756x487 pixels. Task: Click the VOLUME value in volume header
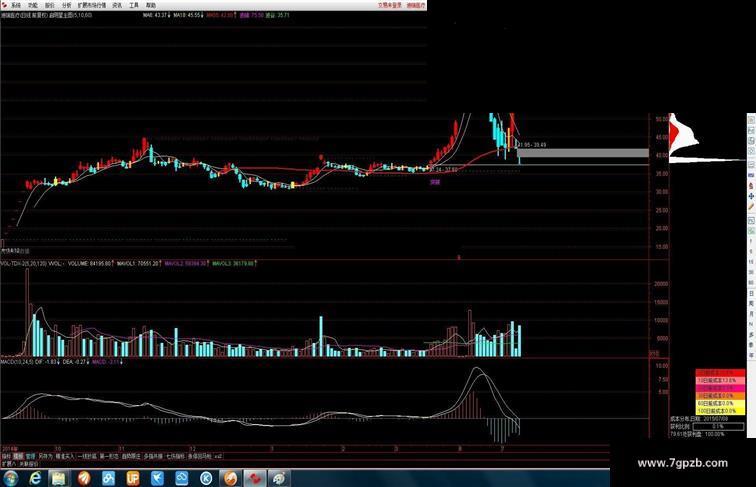90,264
